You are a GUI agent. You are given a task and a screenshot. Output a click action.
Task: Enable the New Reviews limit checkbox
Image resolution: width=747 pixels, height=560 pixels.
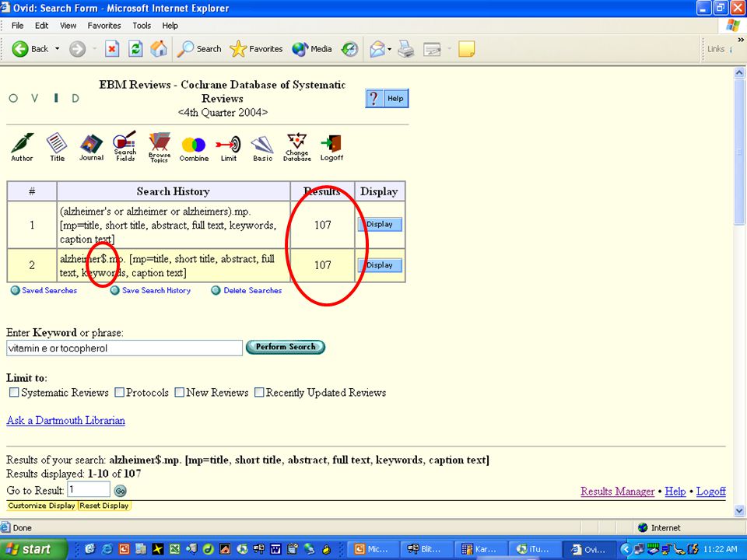180,392
